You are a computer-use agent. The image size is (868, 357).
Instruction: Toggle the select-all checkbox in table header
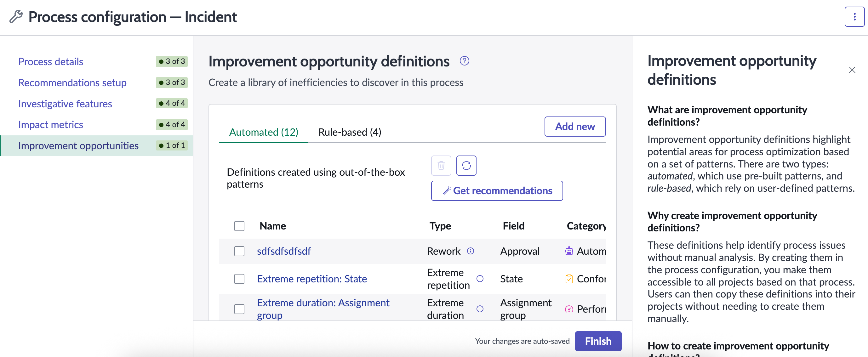point(239,226)
